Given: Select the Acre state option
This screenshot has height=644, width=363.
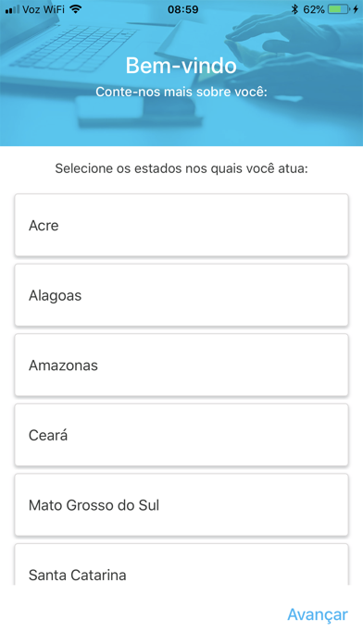Looking at the screenshot, I should click(181, 226).
